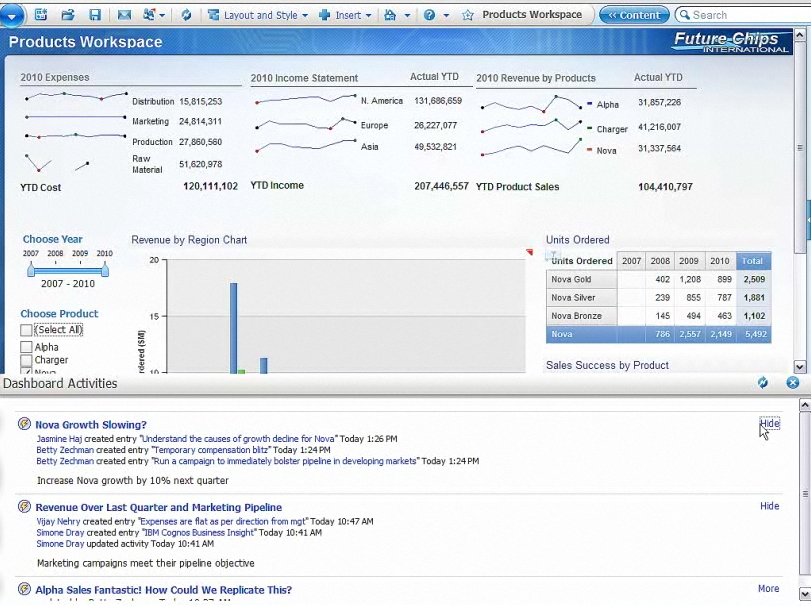The width and height of the screenshot is (811, 606).
Task: Click the email envelope toolbar icon
Action: point(124,15)
